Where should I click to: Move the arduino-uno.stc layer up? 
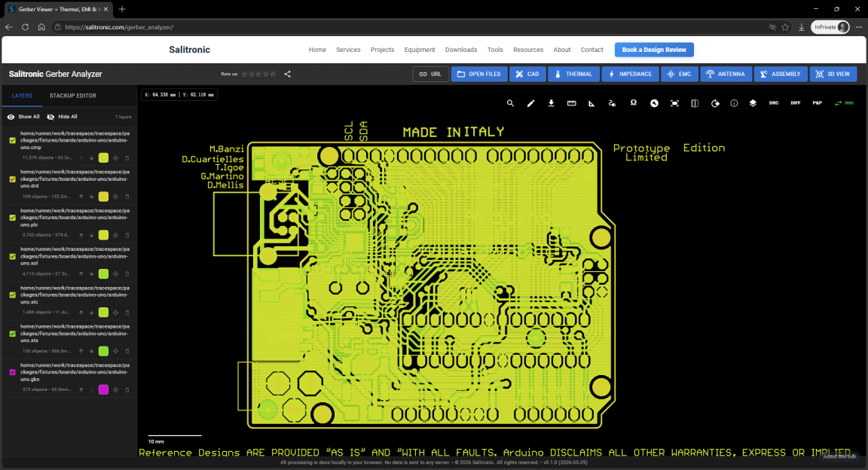81,313
